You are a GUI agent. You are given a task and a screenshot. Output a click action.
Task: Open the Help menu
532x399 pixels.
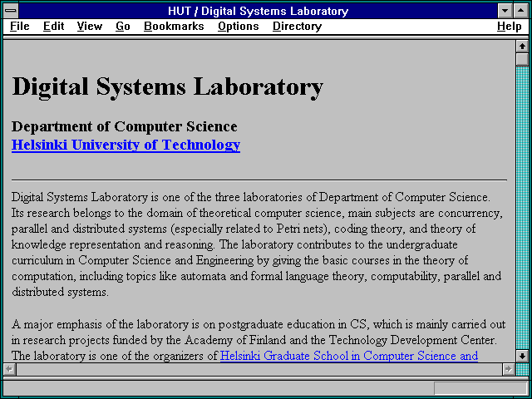[510, 27]
